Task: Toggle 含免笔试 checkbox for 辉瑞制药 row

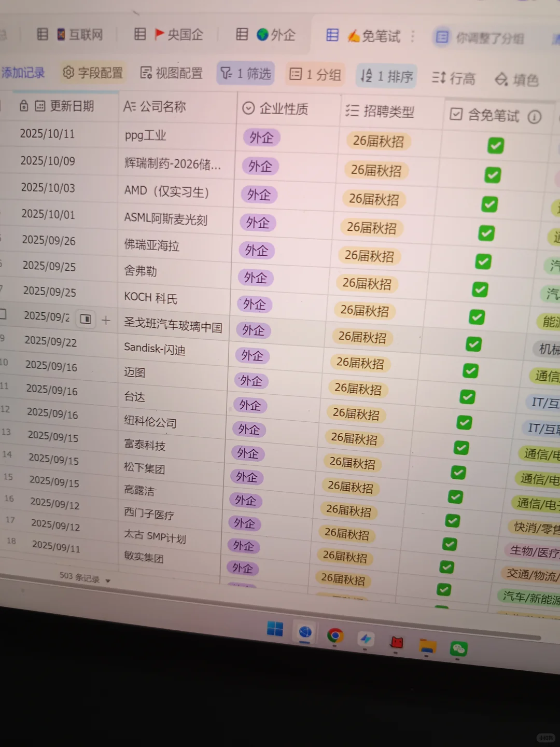Action: pos(493,175)
